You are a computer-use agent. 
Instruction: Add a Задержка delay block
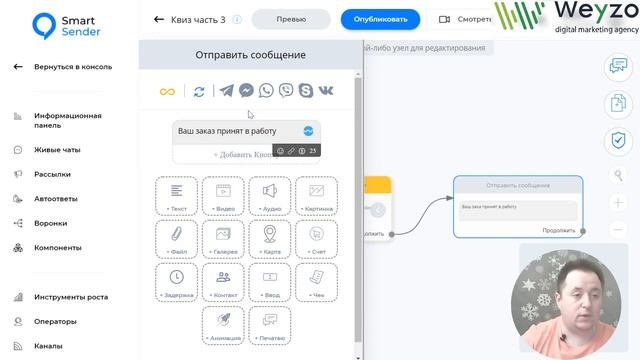pyautogui.click(x=176, y=282)
